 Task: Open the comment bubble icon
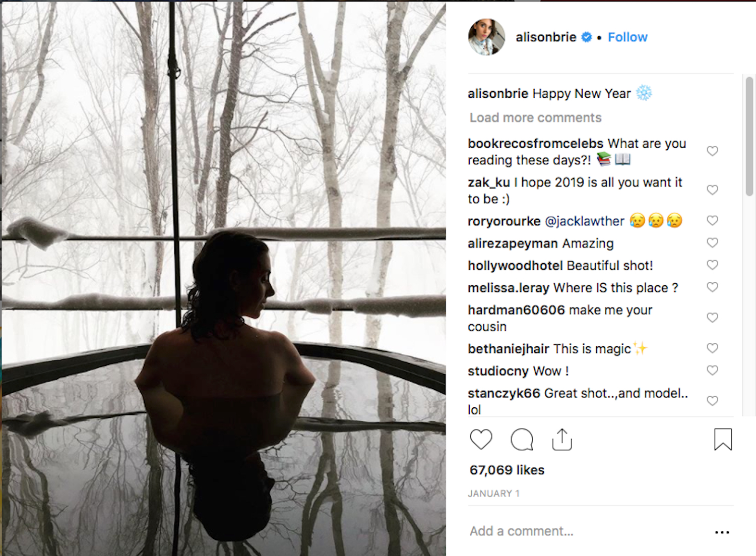tap(522, 440)
